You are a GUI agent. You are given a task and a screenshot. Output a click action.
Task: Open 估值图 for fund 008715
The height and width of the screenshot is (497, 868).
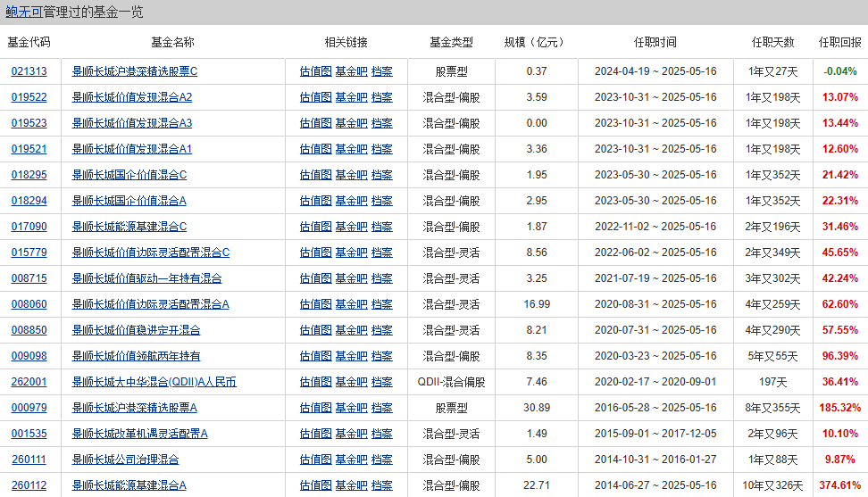point(315,278)
